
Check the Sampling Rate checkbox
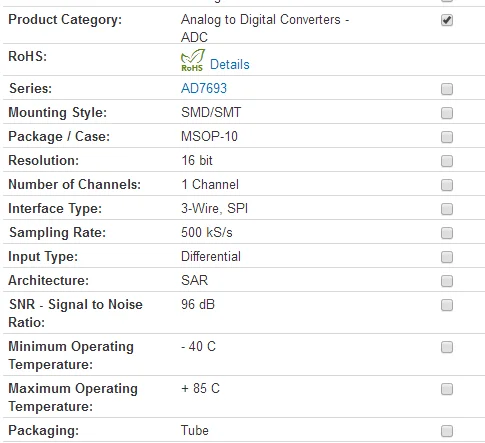click(x=447, y=233)
